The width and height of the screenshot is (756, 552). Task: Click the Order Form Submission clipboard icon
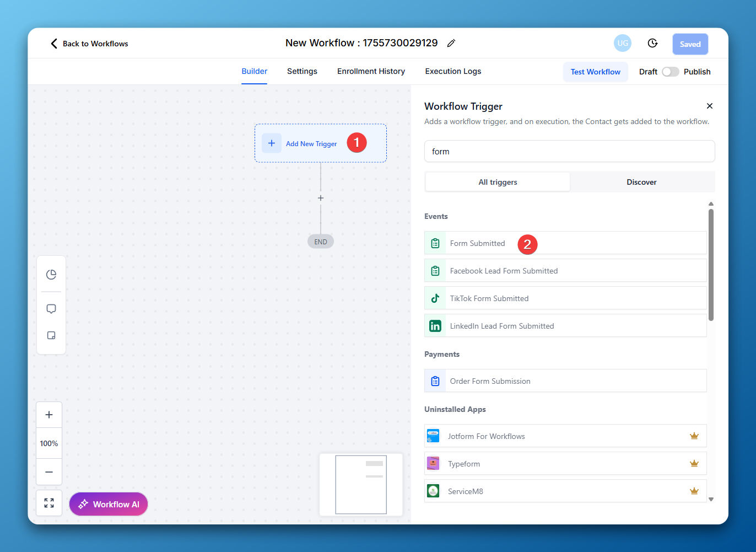point(435,381)
